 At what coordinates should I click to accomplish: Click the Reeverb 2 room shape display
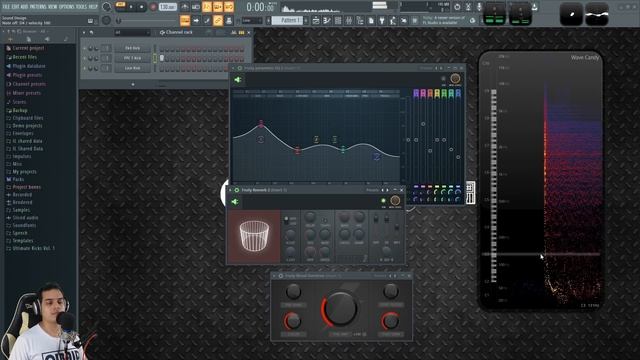(x=254, y=236)
